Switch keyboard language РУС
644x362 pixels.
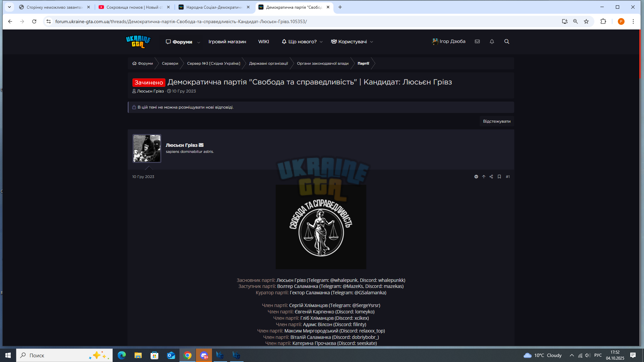point(598,355)
